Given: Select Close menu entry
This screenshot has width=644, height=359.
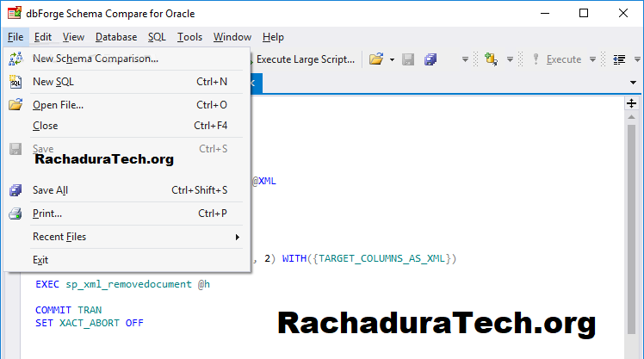Looking at the screenshot, I should click(x=127, y=126).
